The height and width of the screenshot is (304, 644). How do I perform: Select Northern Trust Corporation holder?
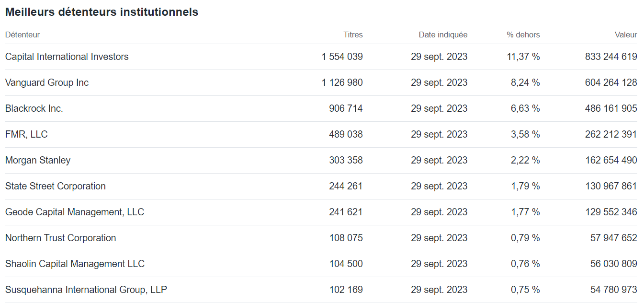click(x=61, y=238)
